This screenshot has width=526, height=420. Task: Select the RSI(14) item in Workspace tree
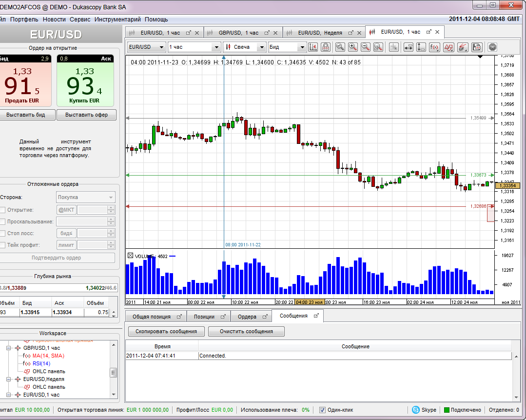pyautogui.click(x=41, y=363)
